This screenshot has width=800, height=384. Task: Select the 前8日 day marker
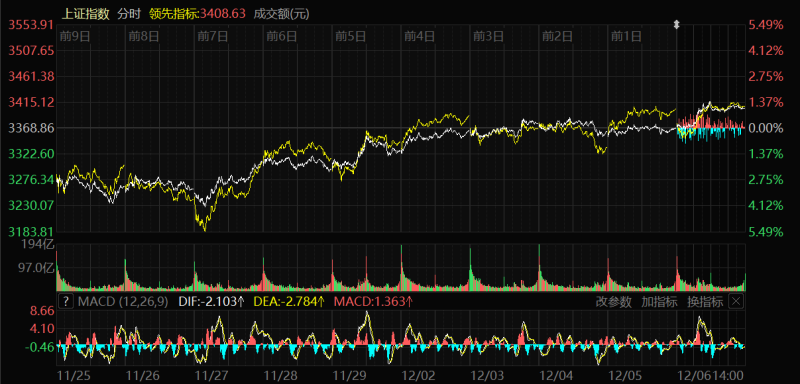[x=144, y=36]
